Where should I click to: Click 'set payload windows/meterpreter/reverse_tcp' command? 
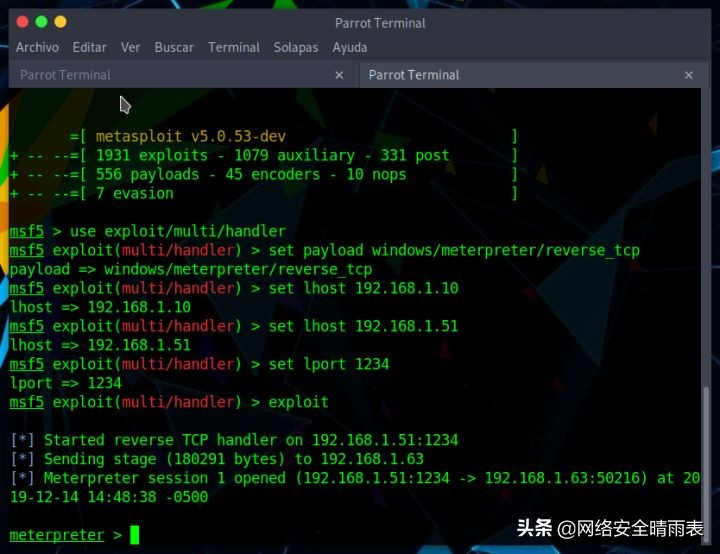pos(454,250)
